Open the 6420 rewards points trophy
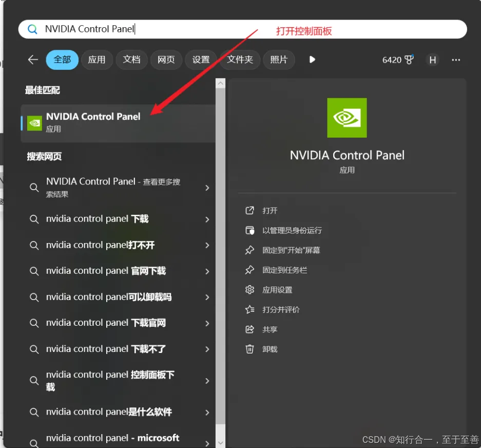Viewport: 481px width, 448px height. tap(398, 60)
